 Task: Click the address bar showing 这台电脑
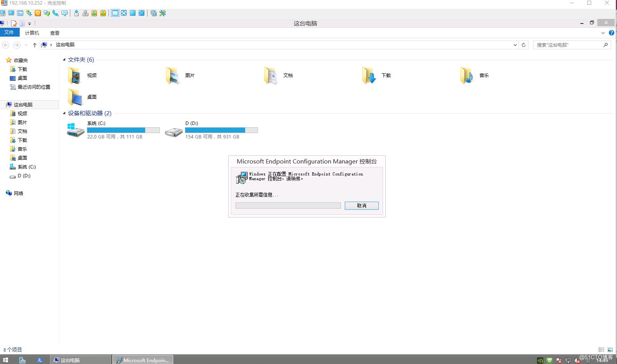pyautogui.click(x=279, y=45)
